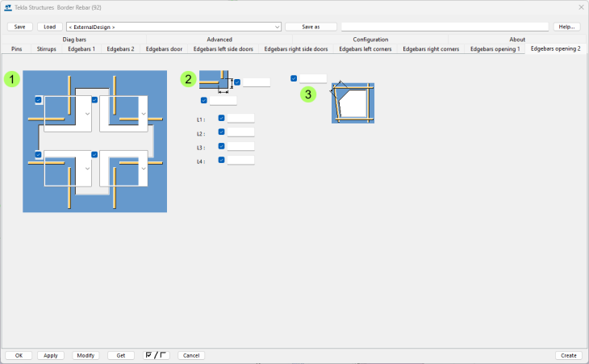The image size is (589, 364).
Task: Expand the top-left edgebar shape dropdown
Action: point(87,114)
